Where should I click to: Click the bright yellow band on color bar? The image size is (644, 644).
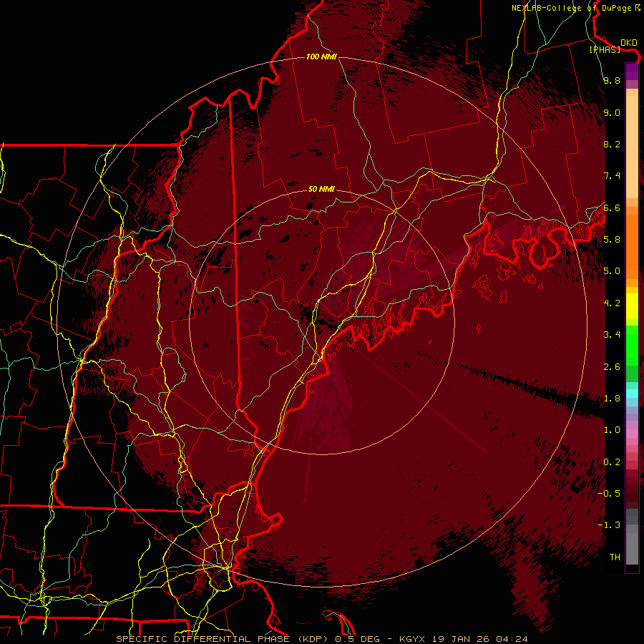(632, 306)
